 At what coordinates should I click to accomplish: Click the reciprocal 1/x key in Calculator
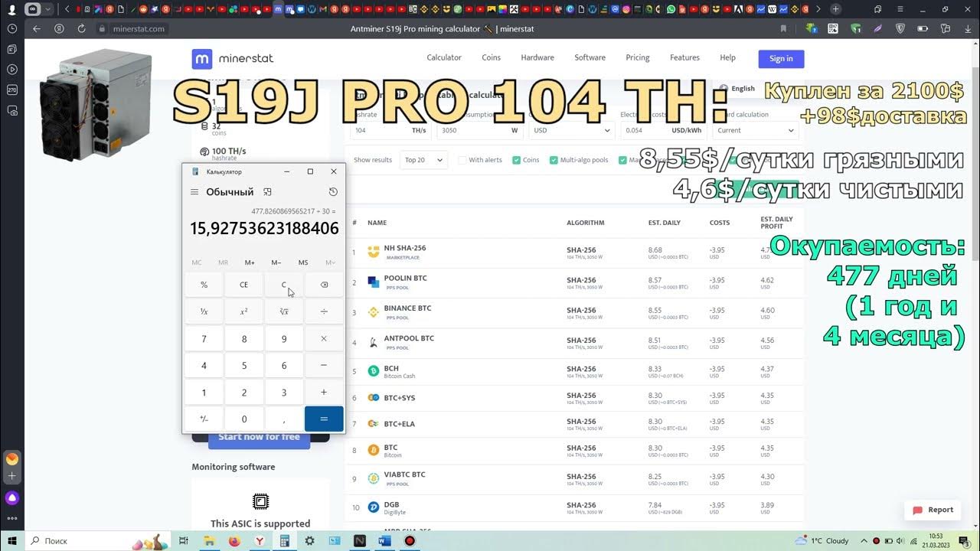204,311
